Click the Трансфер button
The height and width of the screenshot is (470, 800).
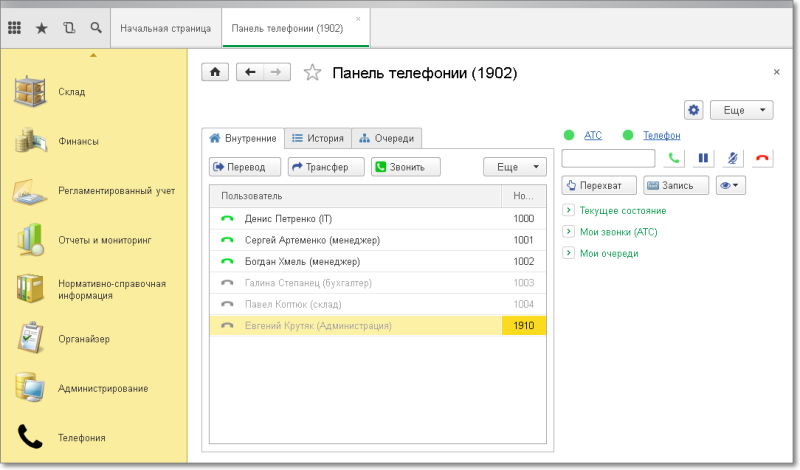[326, 167]
